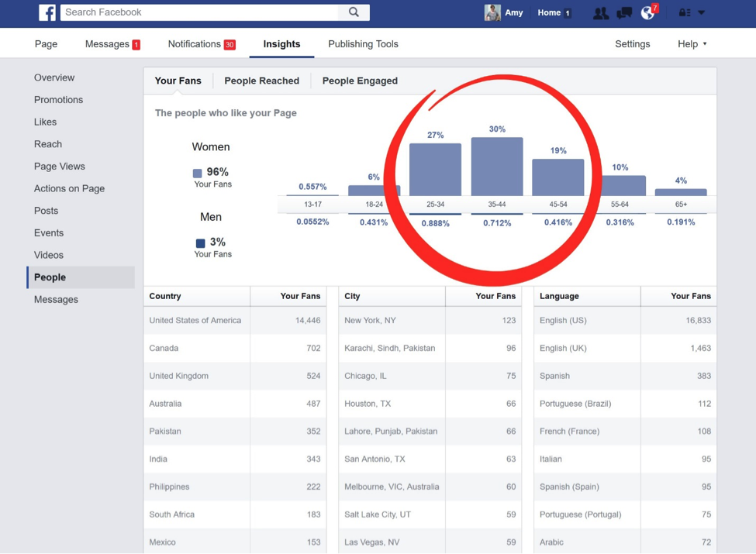Click English (US) language row
Image resolution: width=756 pixels, height=554 pixels.
625,320
